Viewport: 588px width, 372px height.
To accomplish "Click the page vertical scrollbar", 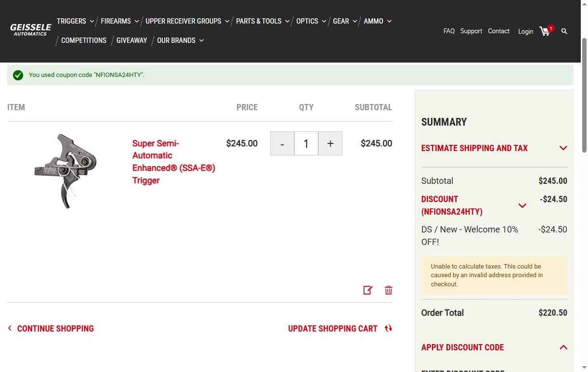I will pos(585,96).
